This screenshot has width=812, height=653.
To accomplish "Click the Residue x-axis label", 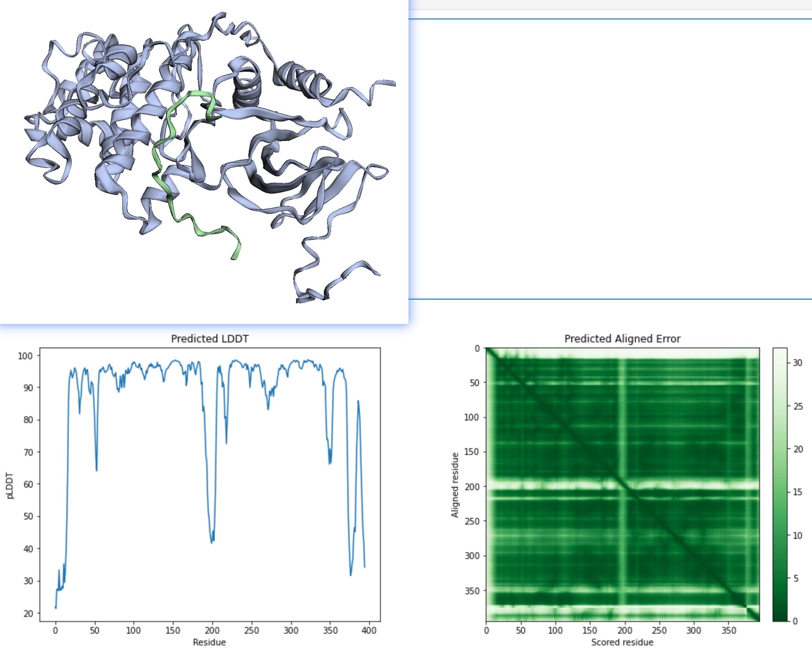I will (x=209, y=642).
